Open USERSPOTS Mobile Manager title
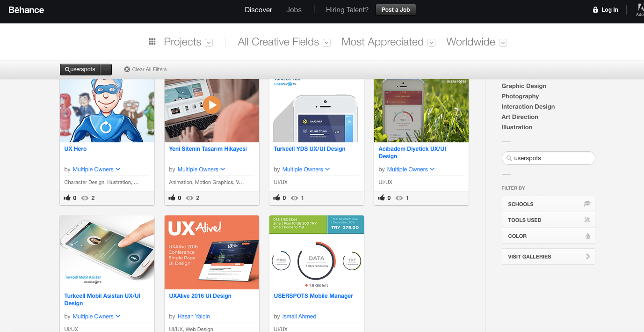644x332 pixels. (x=313, y=296)
